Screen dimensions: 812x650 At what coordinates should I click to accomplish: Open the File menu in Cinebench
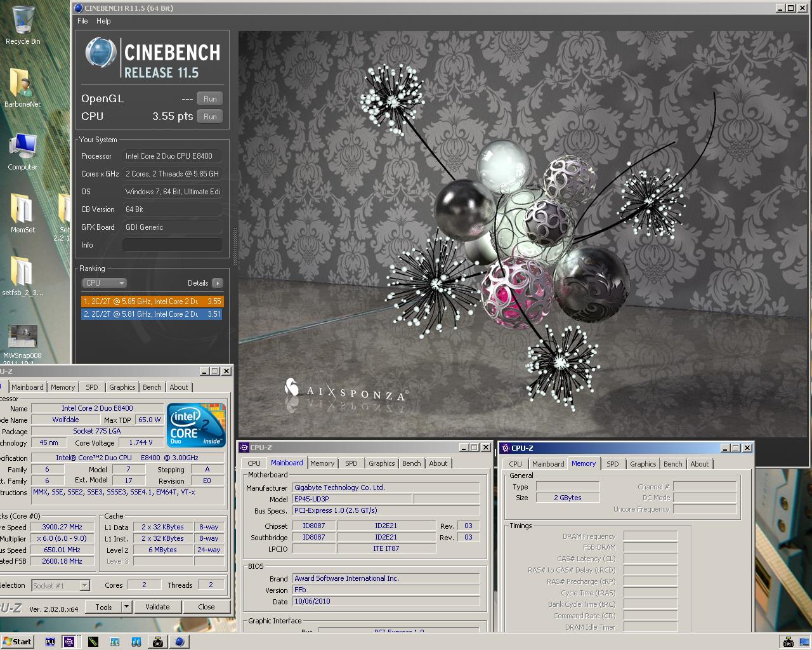pyautogui.click(x=82, y=21)
